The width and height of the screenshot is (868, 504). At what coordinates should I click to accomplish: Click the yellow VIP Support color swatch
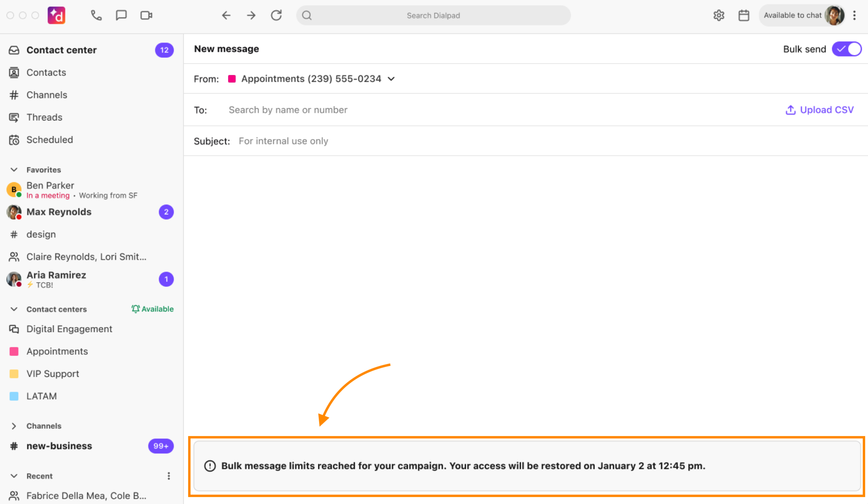click(14, 374)
